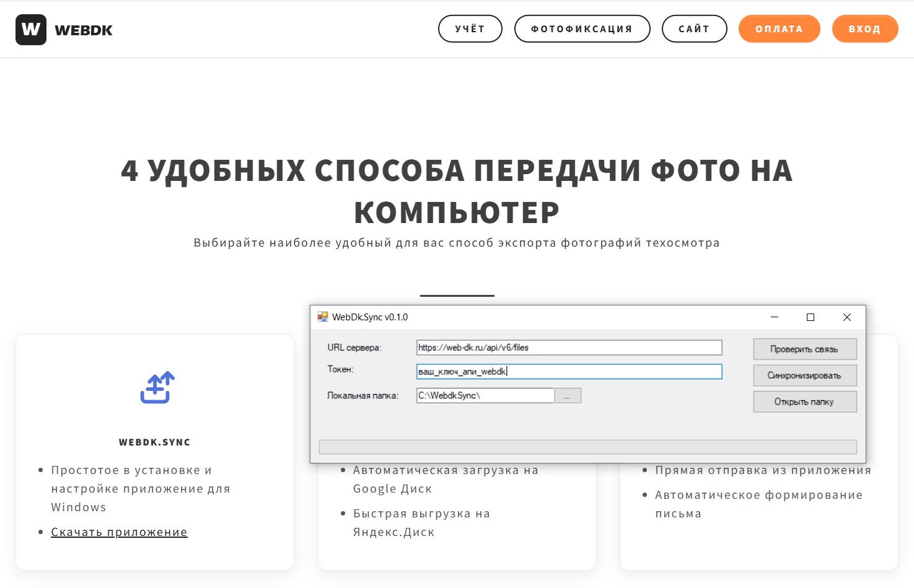
Task: Click the Проверить связь button
Action: pos(804,349)
